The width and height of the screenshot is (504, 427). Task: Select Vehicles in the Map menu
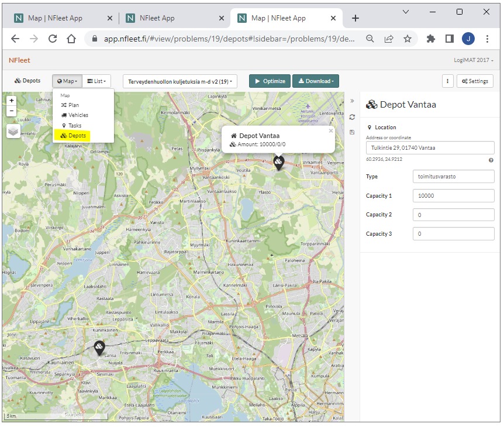75,115
